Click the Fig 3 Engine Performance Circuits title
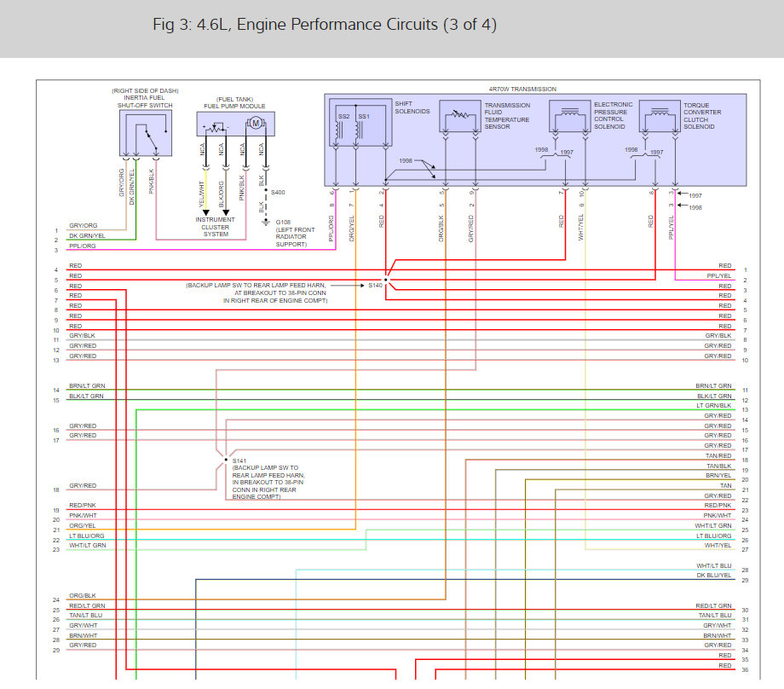 (x=325, y=25)
